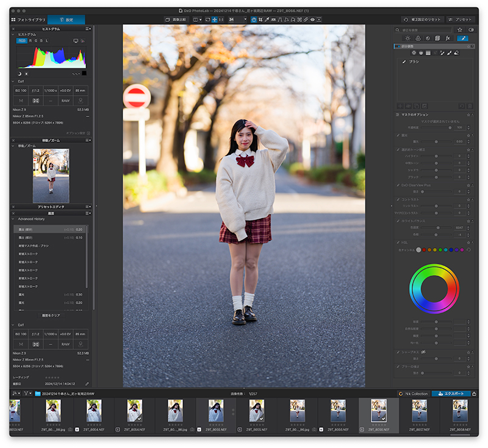The image size is (488, 448).
Task: Reset the HSL channel with the arrow icon
Action: 468,250
